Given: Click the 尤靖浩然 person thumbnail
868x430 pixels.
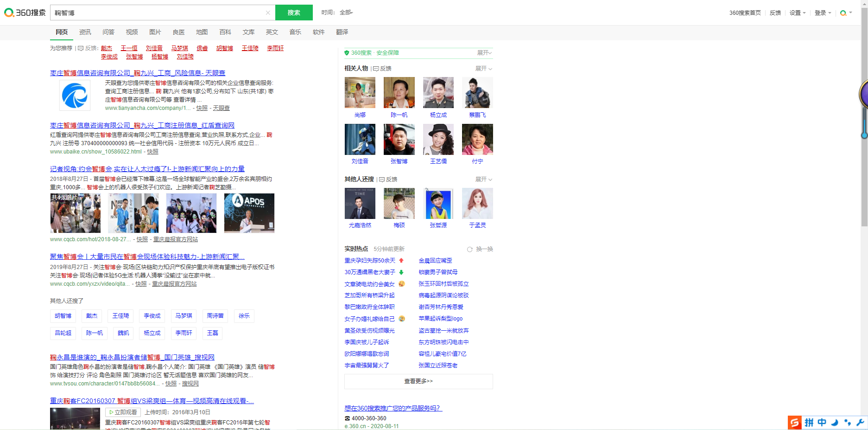Looking at the screenshot, I should coord(360,203).
